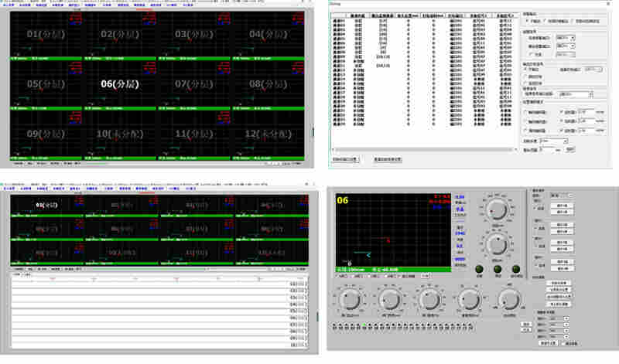Click the large upper knob right of the 06 display
This screenshot has height=364, width=619.
pos(496,210)
